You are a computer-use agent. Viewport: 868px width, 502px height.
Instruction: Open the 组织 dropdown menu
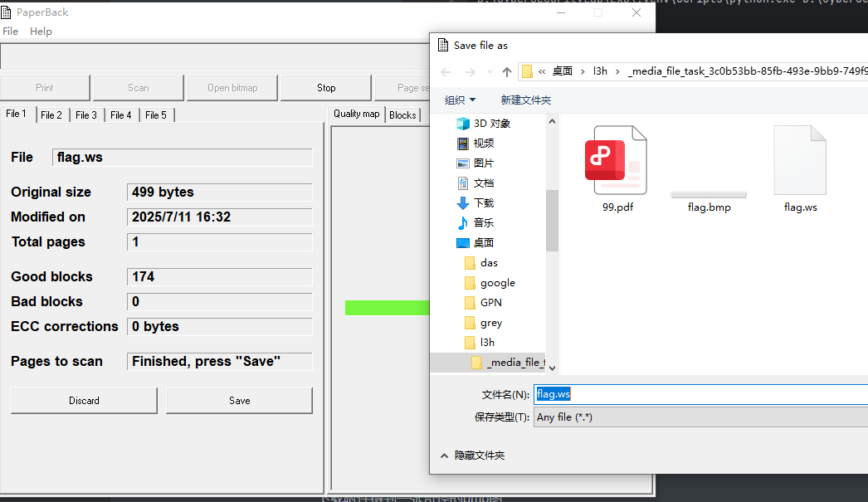tap(460, 100)
